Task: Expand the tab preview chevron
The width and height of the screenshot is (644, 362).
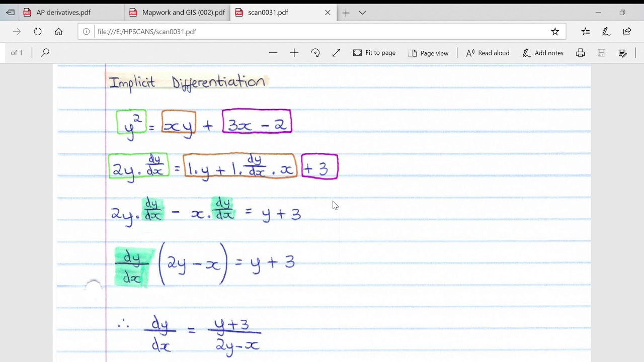Action: click(362, 13)
